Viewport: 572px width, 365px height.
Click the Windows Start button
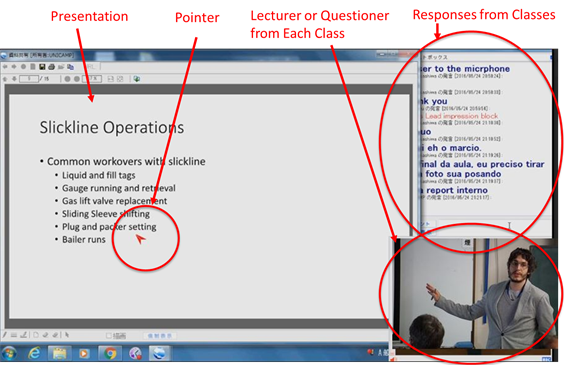point(9,353)
